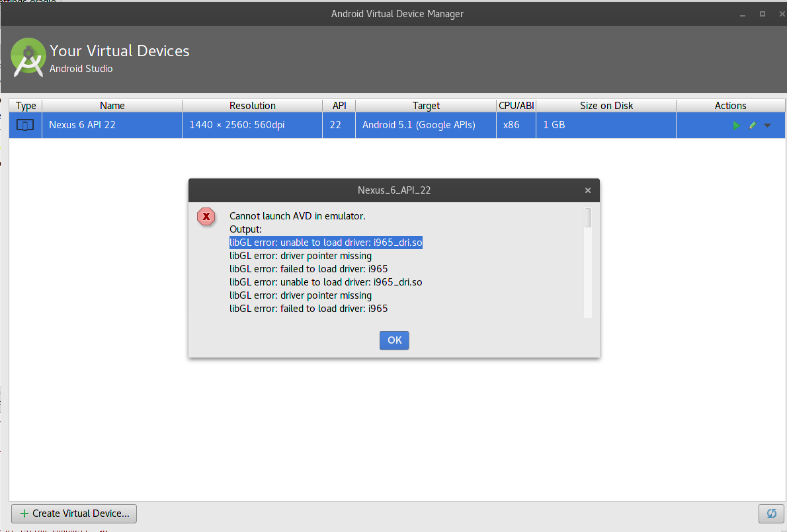Image resolution: width=787 pixels, height=532 pixels.
Task: Close the Nexus_6_API_22 error dialog
Action: 588,190
